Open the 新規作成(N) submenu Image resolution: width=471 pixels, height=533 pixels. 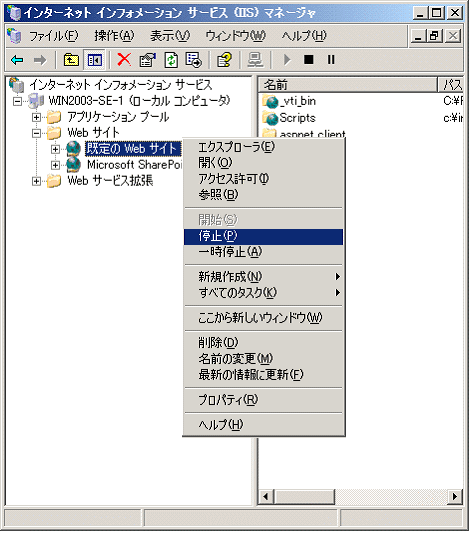point(264,277)
